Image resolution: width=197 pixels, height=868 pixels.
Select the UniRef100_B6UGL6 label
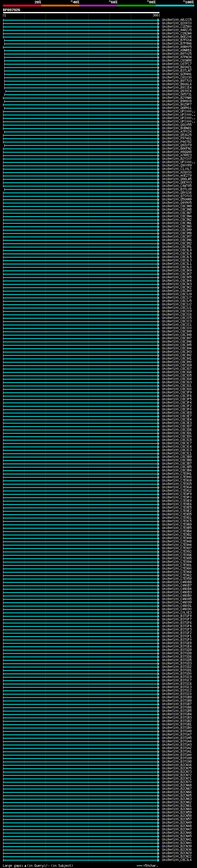coord(177,84)
